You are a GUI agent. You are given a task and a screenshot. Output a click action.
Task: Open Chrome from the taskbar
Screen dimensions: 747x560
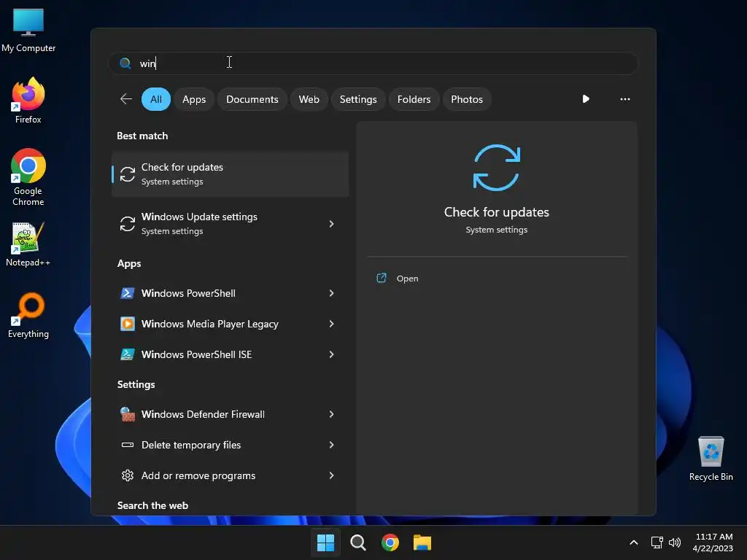[390, 542]
